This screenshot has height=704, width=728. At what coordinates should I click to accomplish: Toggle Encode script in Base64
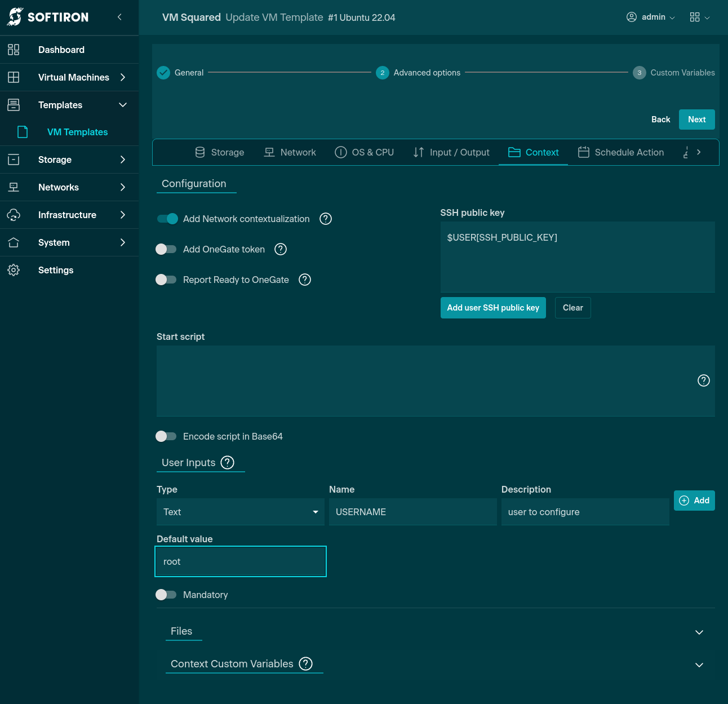point(166,436)
